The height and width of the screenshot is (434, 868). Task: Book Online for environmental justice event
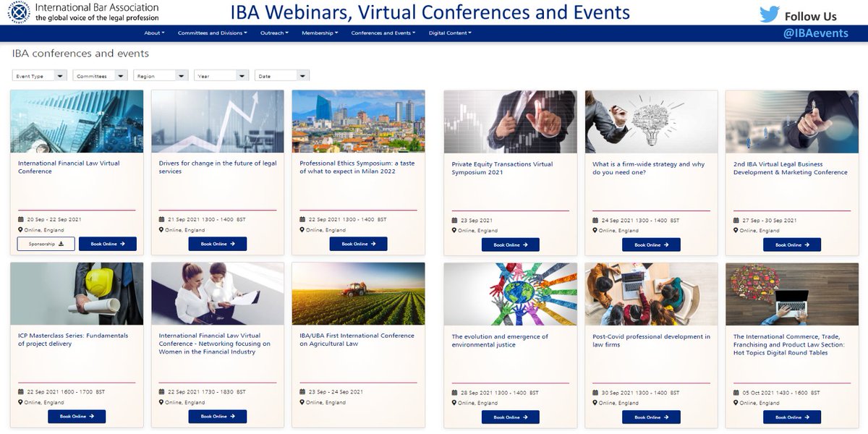(511, 417)
